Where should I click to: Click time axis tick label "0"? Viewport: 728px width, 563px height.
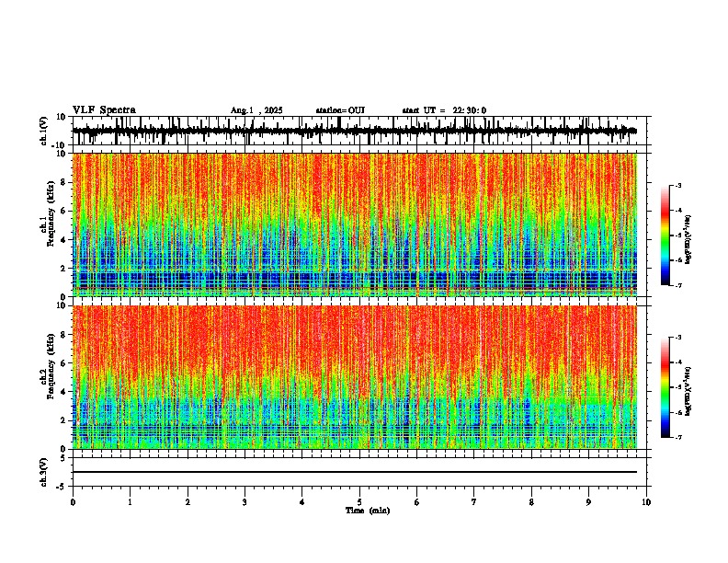coord(73,502)
